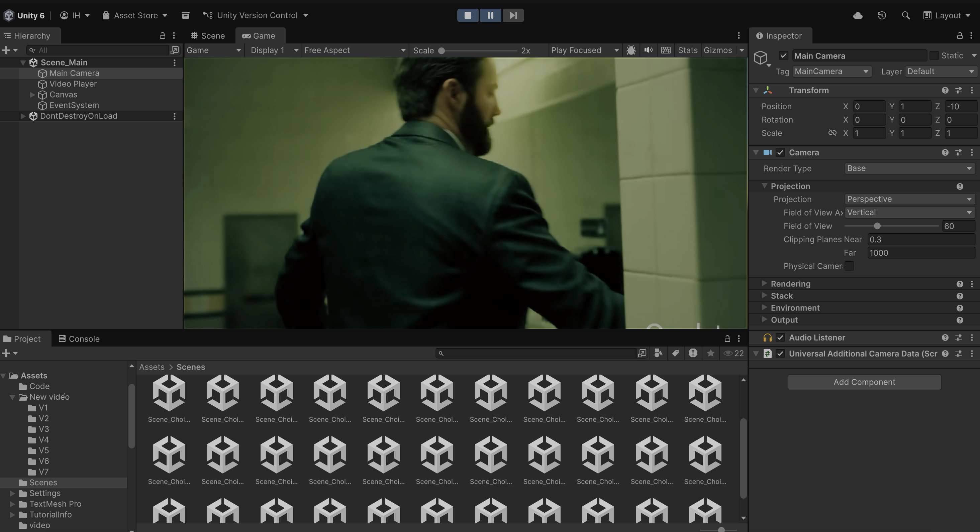Image resolution: width=980 pixels, height=532 pixels.
Task: Enable the Physical Camera checkbox
Action: click(x=849, y=266)
